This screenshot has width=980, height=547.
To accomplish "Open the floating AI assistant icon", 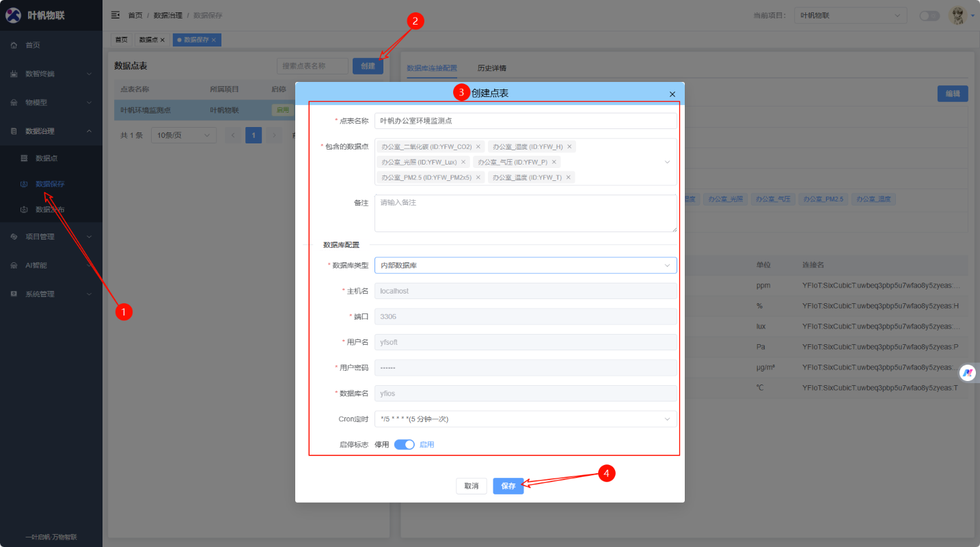I will (968, 373).
